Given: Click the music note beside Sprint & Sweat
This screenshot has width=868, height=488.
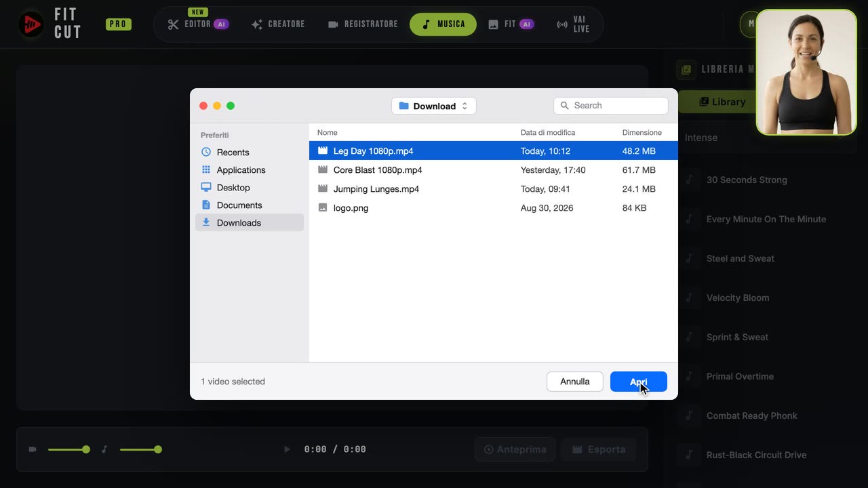Looking at the screenshot, I should 689,337.
